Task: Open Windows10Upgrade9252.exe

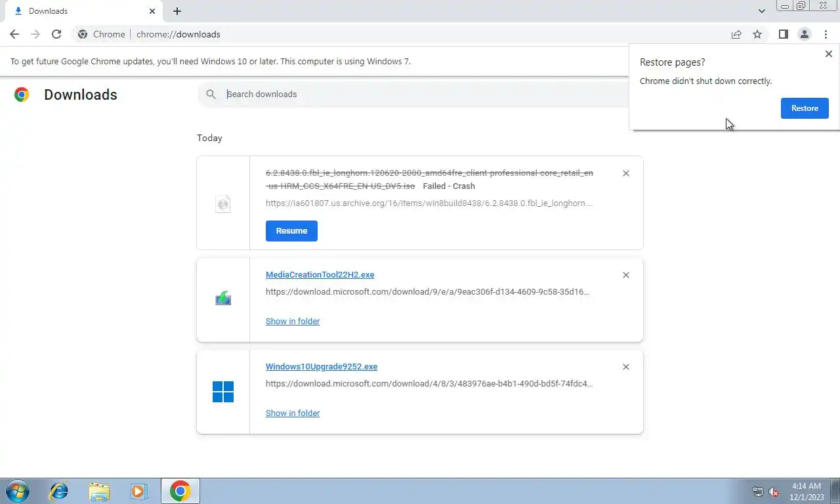Action: (322, 366)
